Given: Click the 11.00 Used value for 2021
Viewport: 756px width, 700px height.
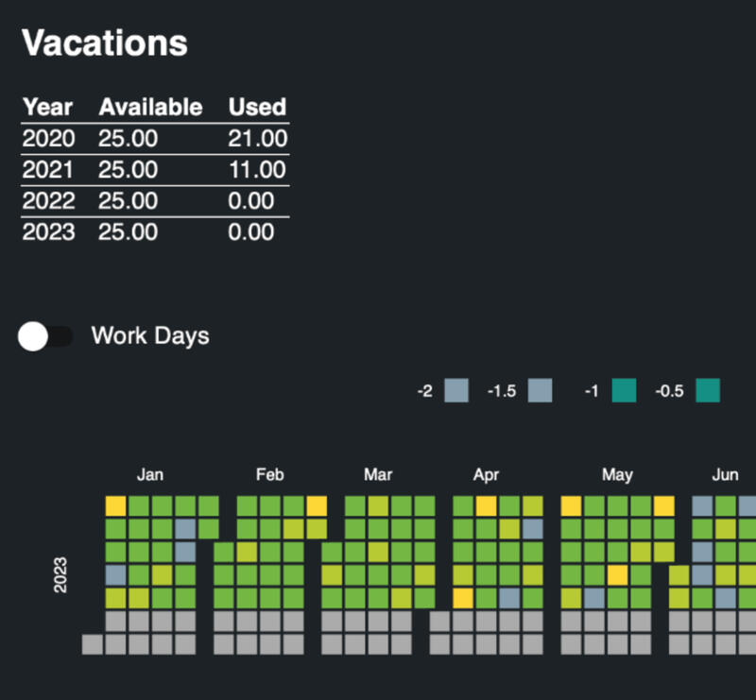Looking at the screenshot, I should point(259,170).
